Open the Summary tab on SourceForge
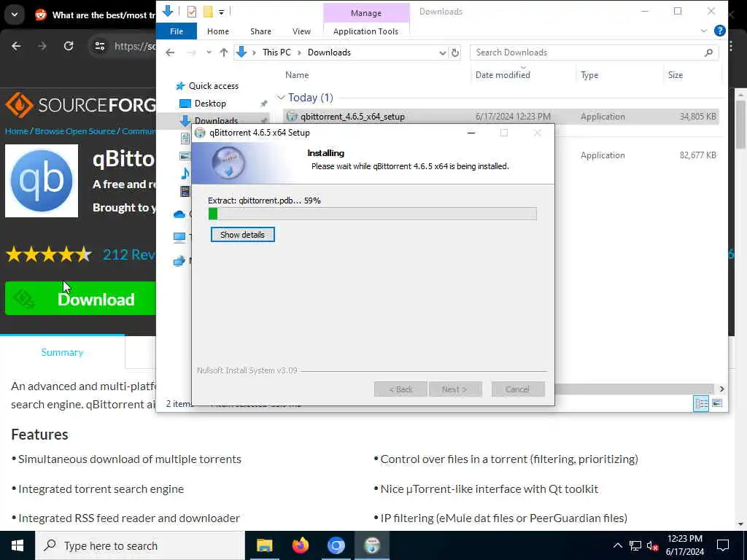Viewport: 747px width, 560px height. 63,352
